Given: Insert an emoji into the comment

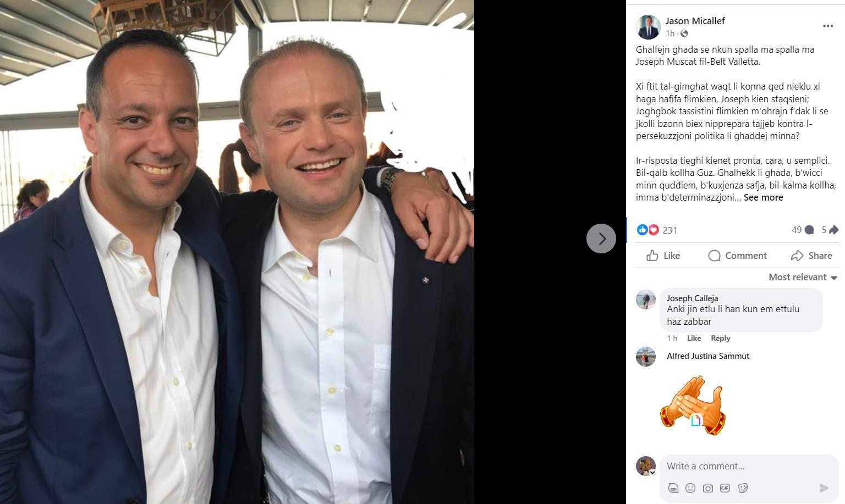Looking at the screenshot, I should (x=690, y=488).
